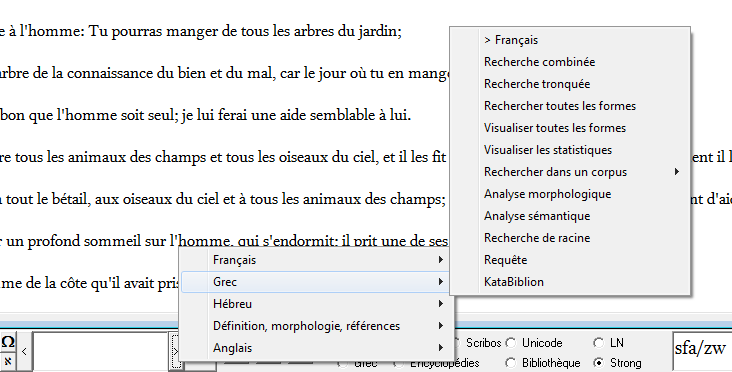The height and width of the screenshot is (372, 732).
Task: Select the Unicode radio button
Action: 511,343
